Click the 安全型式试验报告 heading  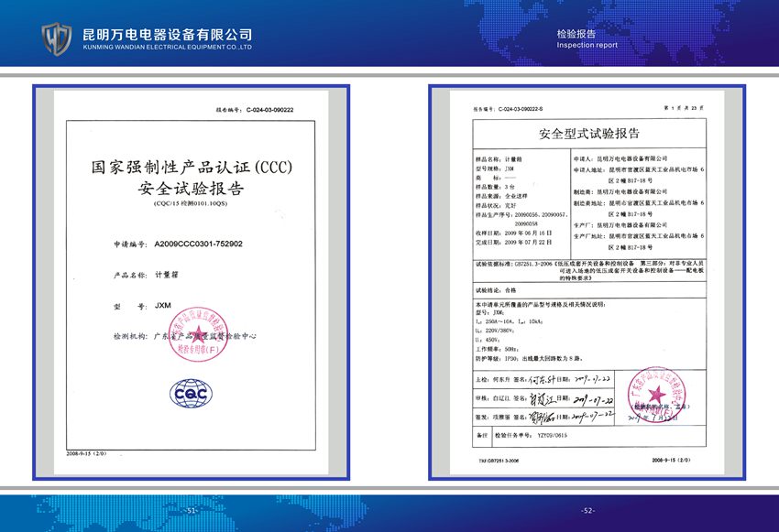[589, 133]
